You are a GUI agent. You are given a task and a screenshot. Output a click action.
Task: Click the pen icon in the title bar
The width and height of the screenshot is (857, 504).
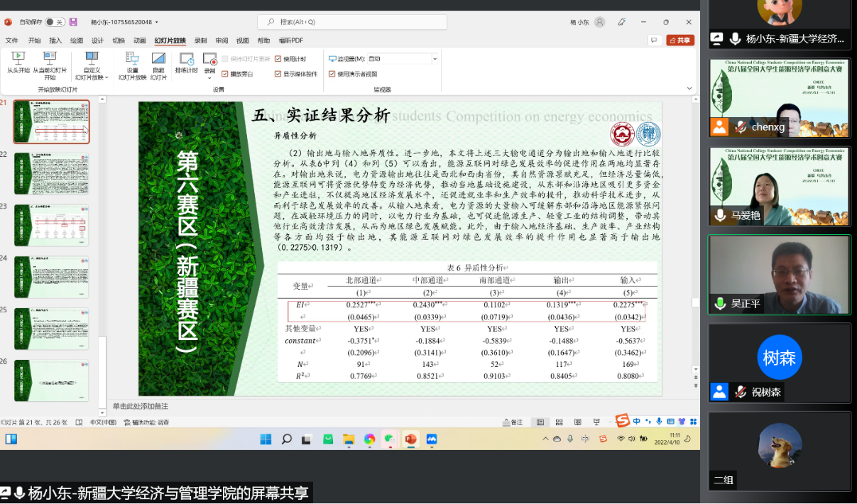(x=622, y=22)
